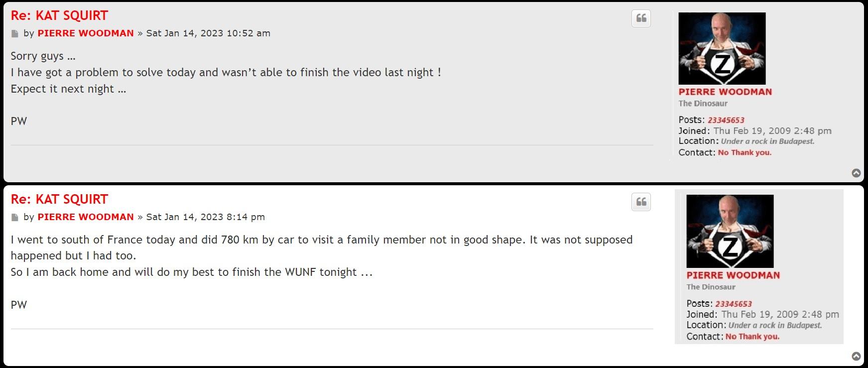This screenshot has height=368, width=868.
Task: Open avatar image in the 8:14 pm post
Action: pos(730,231)
